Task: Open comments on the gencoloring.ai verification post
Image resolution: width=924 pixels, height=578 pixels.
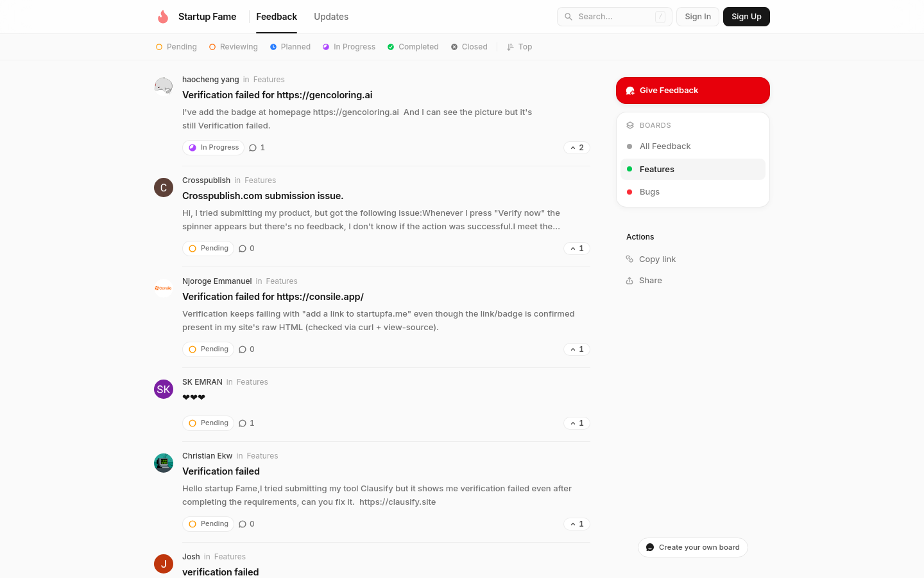Action: tap(257, 148)
